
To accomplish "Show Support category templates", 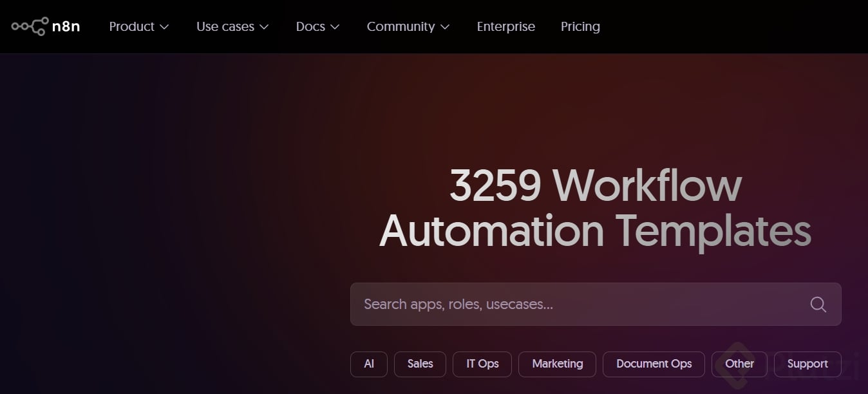I will point(807,364).
